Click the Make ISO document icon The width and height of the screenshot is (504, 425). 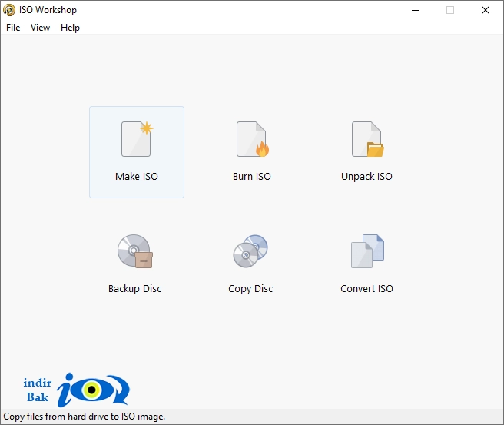(x=137, y=139)
